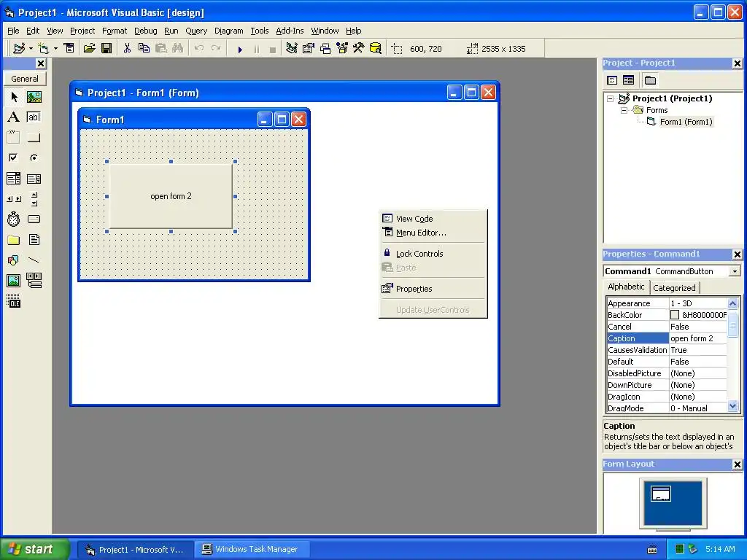Click the General tab in the toolbox
Screen dimensions: 747x560
[25, 79]
